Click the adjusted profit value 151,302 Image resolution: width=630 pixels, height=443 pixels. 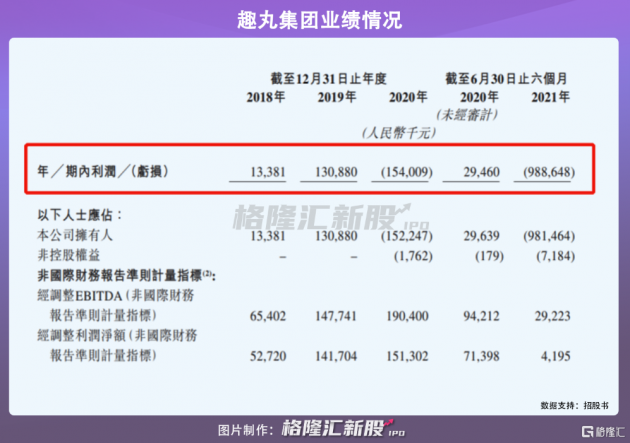pos(407,356)
